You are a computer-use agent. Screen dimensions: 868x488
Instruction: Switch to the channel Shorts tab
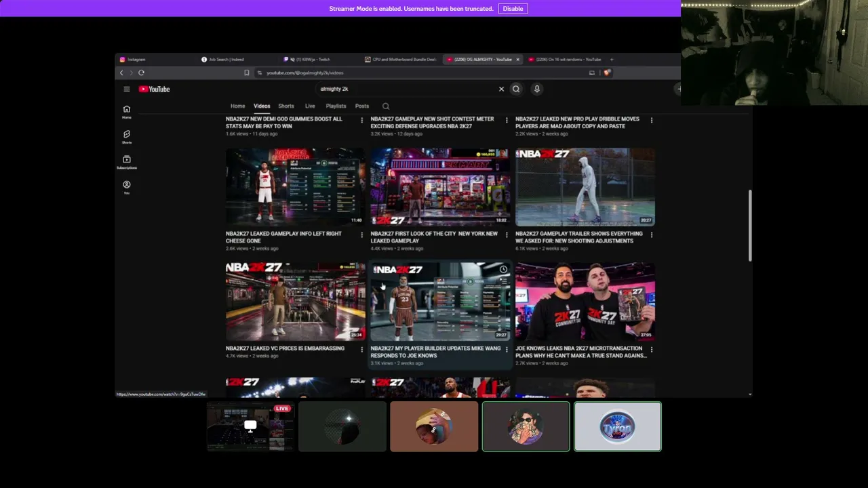[x=286, y=106]
